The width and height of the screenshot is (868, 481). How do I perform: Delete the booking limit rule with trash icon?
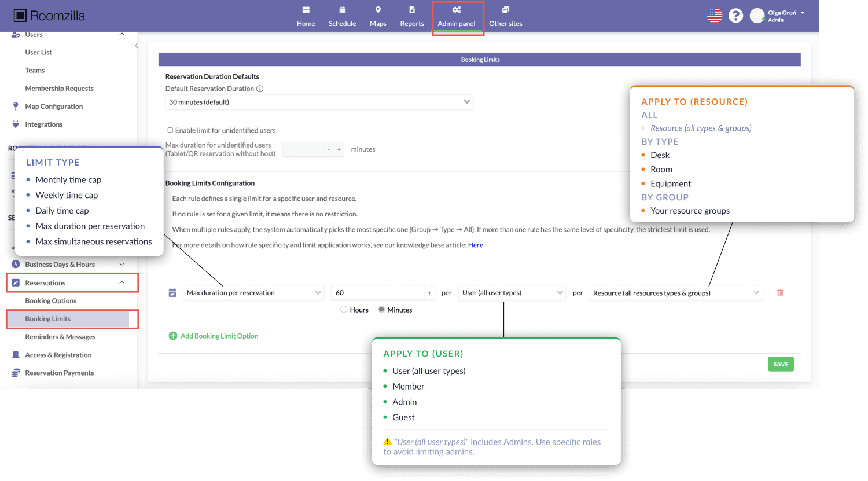click(x=780, y=293)
